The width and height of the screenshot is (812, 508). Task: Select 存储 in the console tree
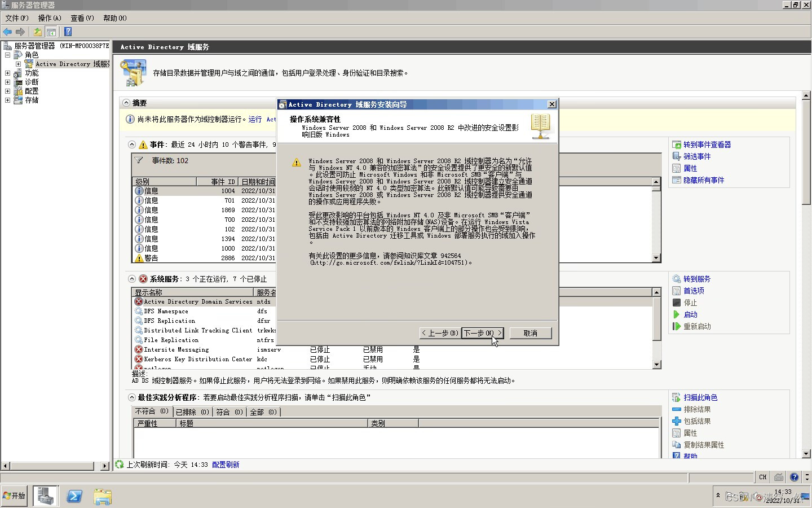click(x=32, y=100)
